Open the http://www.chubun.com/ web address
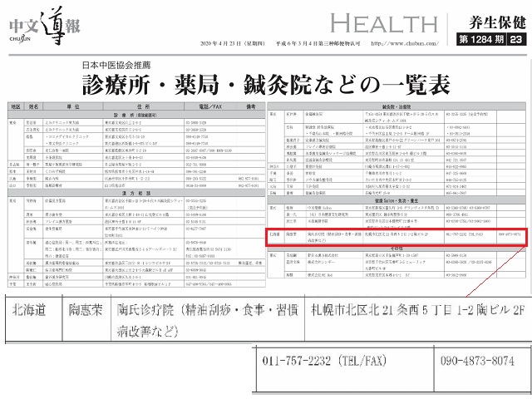The image size is (532, 399). click(x=405, y=43)
